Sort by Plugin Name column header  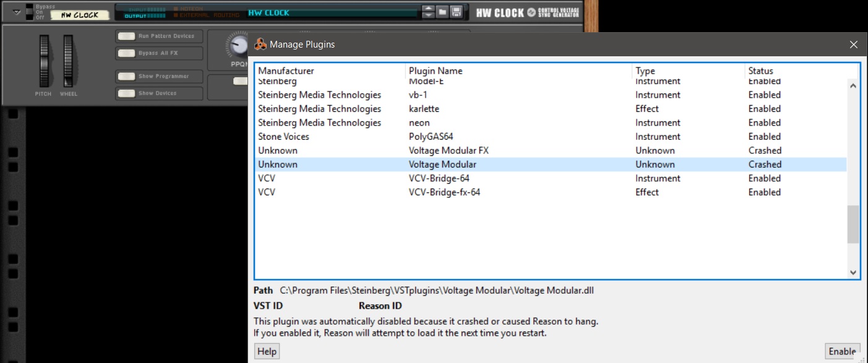(x=520, y=70)
